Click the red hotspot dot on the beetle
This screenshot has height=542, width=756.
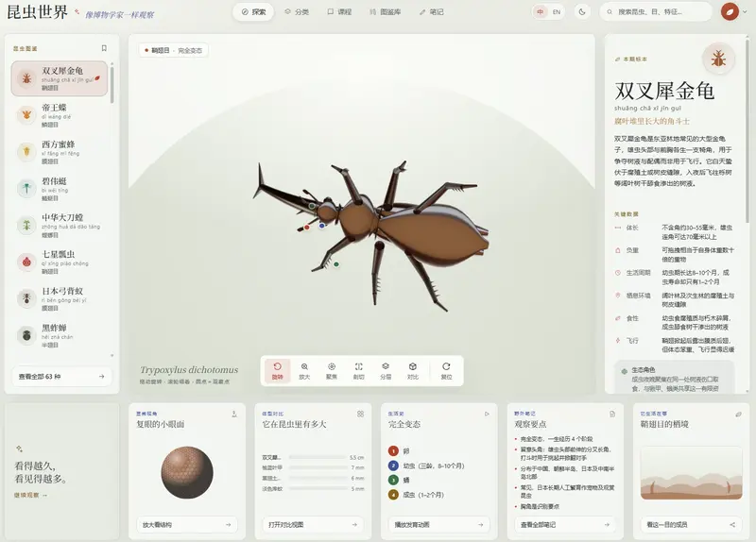click(x=306, y=228)
